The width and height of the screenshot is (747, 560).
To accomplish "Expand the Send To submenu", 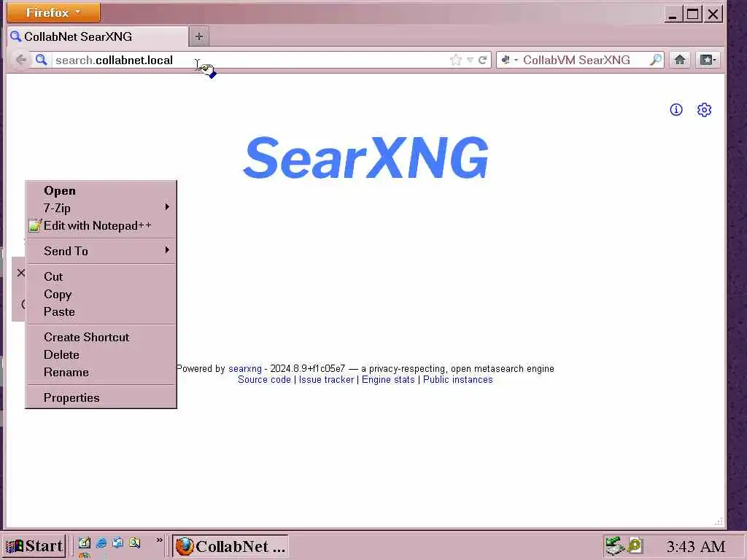I will pyautogui.click(x=101, y=251).
